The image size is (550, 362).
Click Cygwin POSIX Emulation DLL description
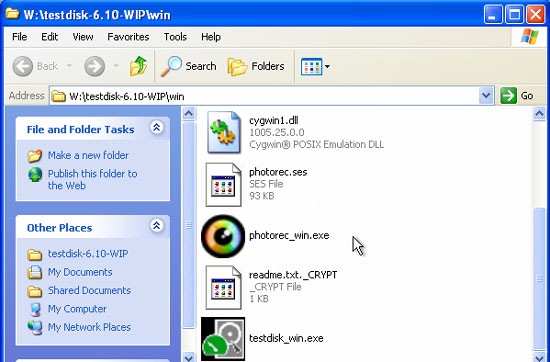tap(316, 145)
